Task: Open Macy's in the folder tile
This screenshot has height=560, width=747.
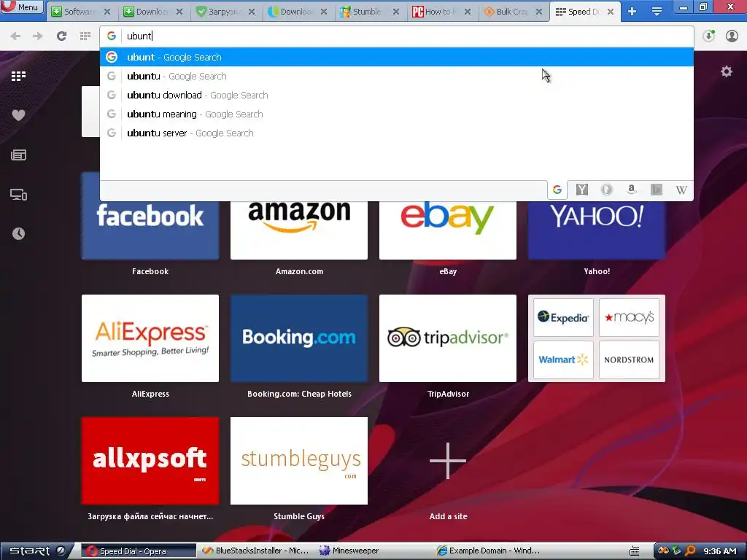Action: [x=629, y=317]
